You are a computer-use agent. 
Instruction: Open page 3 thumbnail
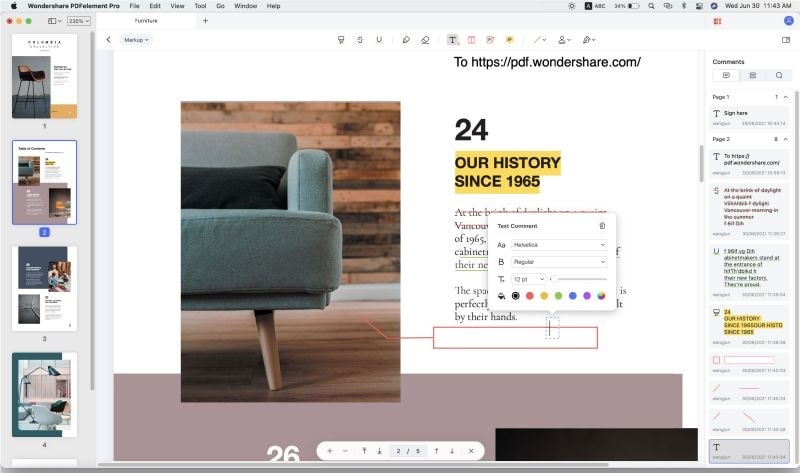[44, 289]
